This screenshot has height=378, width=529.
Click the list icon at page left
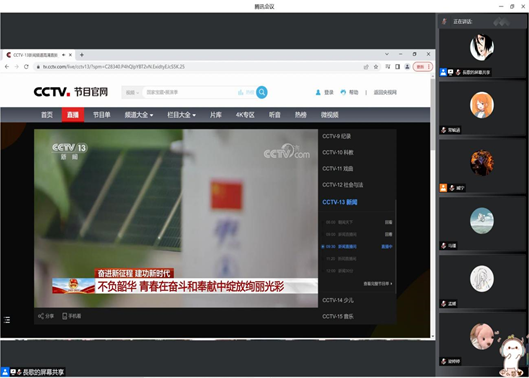7,320
